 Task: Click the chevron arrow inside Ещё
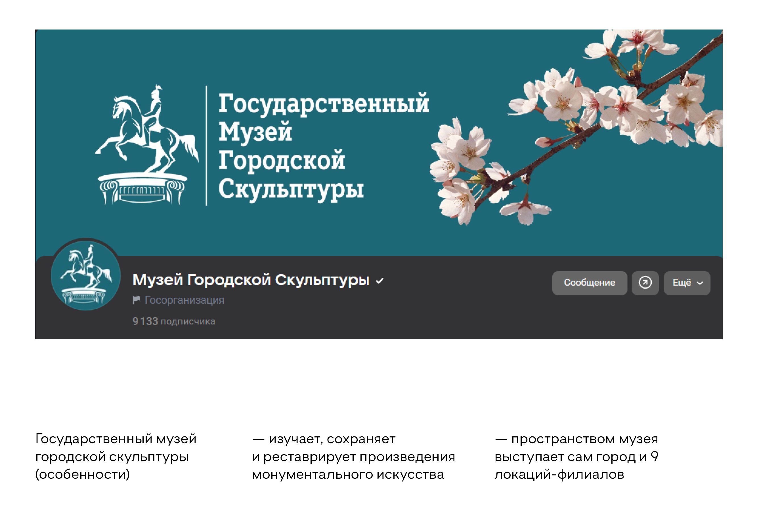(x=700, y=283)
